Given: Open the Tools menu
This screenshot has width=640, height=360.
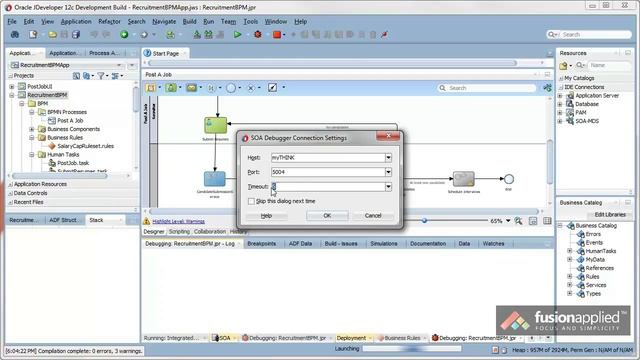Looking at the screenshot, I should 250,21.
